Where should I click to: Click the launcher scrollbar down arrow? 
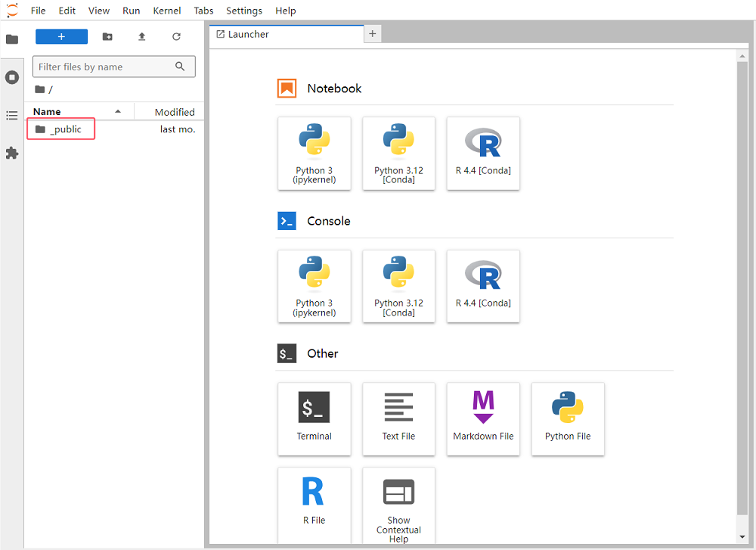coord(742,536)
